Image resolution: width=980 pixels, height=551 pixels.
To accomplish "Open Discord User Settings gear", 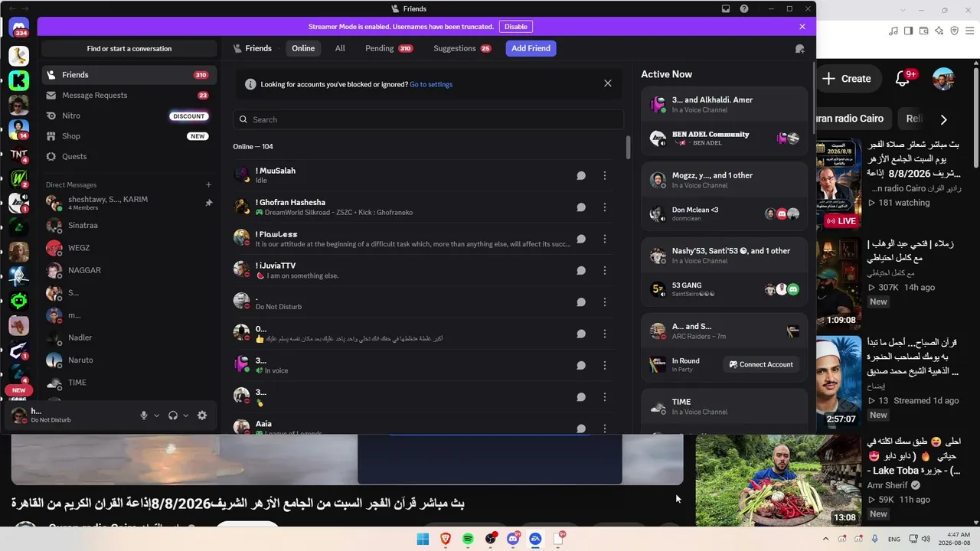I will pyautogui.click(x=202, y=416).
